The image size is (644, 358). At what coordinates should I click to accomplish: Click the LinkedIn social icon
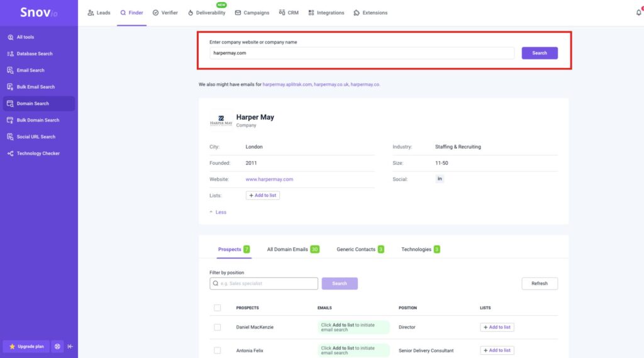click(x=440, y=179)
